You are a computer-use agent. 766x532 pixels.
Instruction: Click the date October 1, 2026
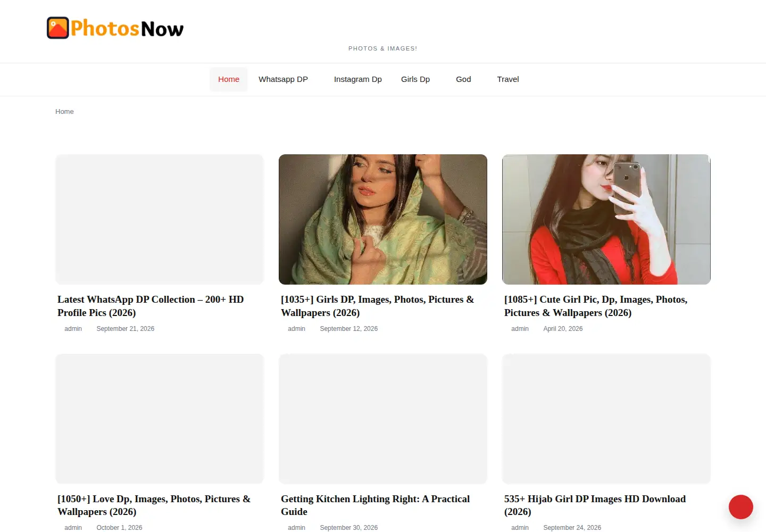pos(119,528)
